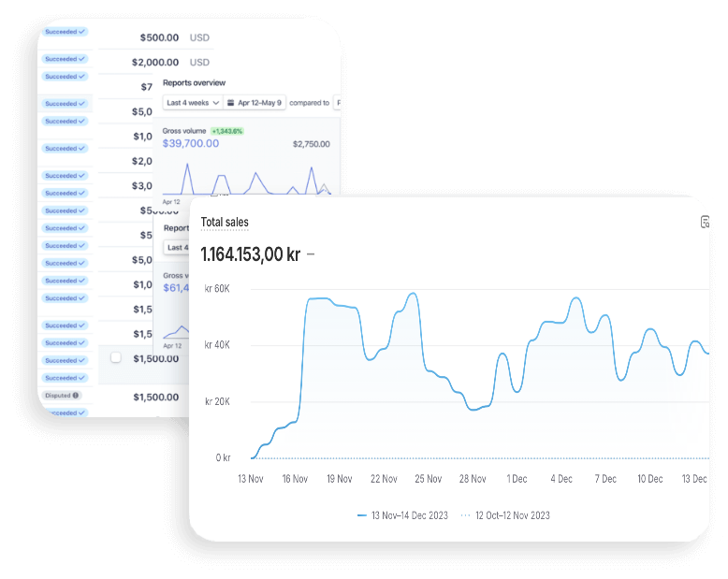Open the Last 4 weeks dropdown
The height and width of the screenshot is (579, 728).
193,103
